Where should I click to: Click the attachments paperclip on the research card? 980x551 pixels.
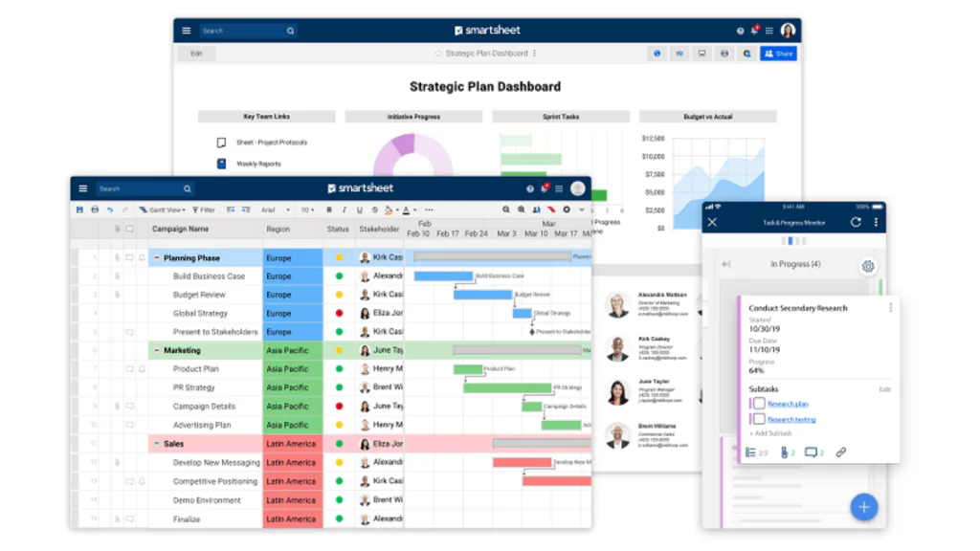[x=785, y=452]
